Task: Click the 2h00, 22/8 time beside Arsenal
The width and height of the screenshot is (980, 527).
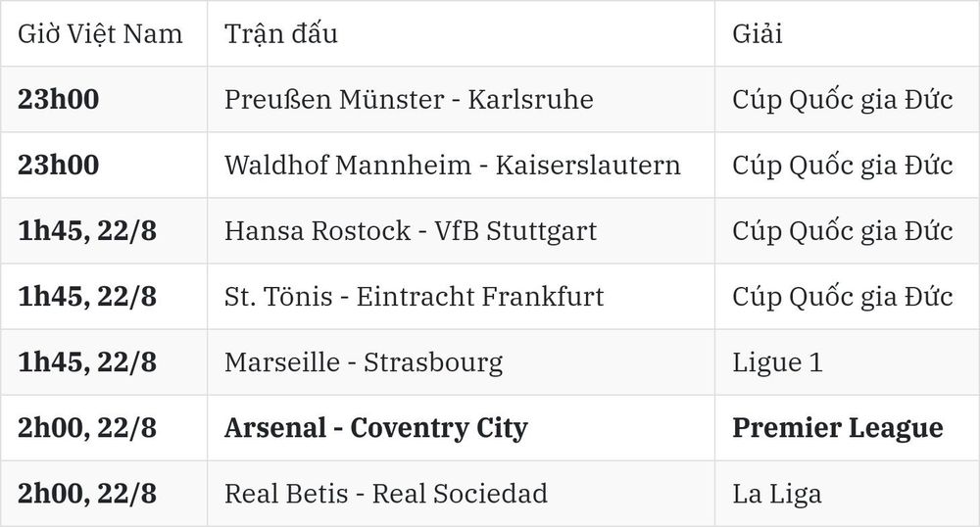Action: (87, 428)
